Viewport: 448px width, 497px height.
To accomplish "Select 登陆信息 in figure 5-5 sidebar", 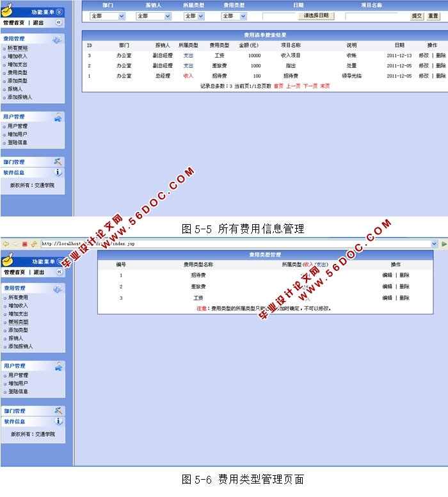I will (x=17, y=143).
